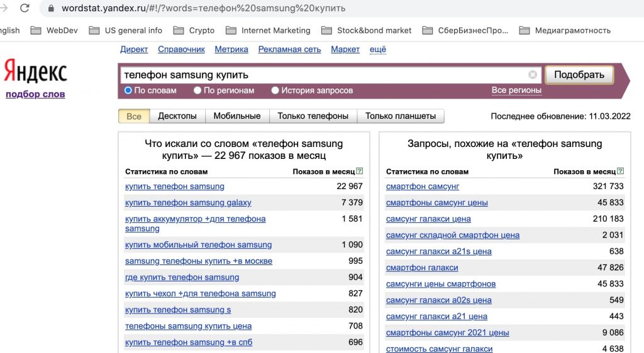Open similar query стоимость самсунг галакси
Image resolution: width=644 pixels, height=353 pixels.
tap(439, 349)
